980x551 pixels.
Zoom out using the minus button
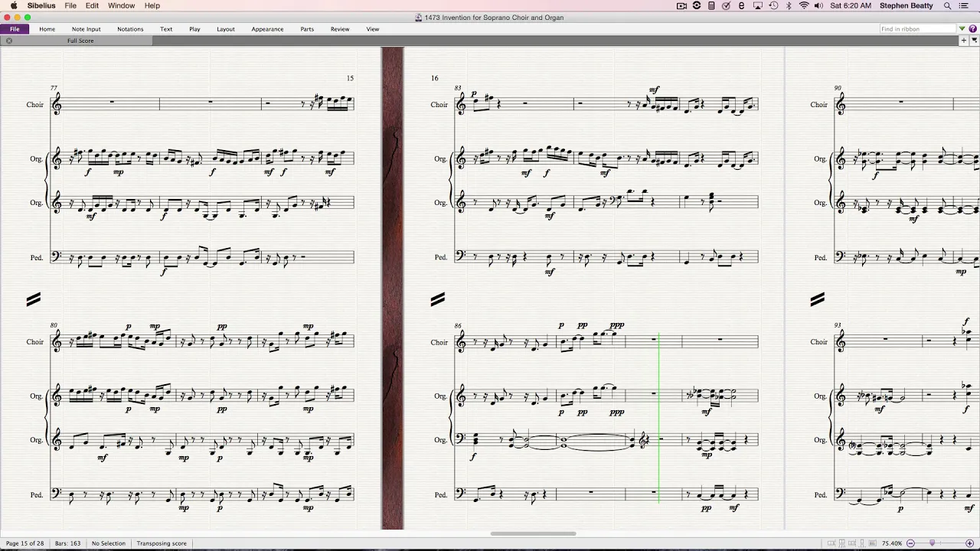910,543
